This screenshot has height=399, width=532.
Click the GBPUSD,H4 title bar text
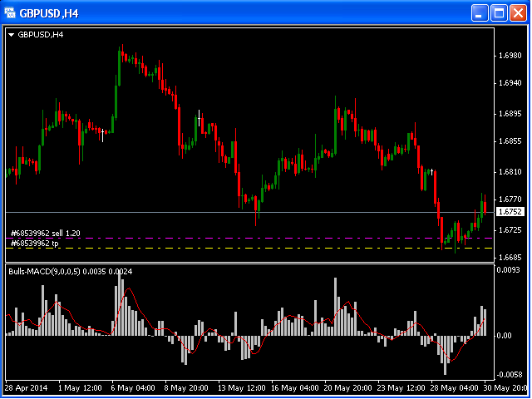[49, 13]
